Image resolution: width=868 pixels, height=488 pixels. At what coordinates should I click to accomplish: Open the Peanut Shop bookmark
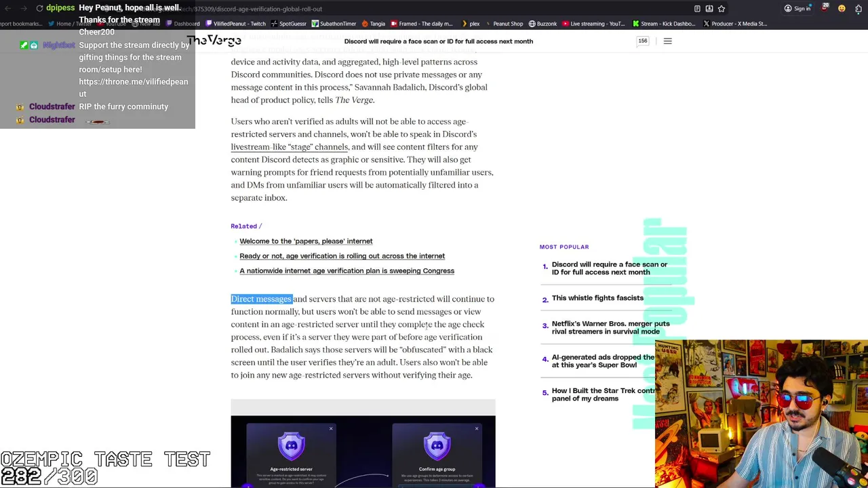[x=503, y=24]
